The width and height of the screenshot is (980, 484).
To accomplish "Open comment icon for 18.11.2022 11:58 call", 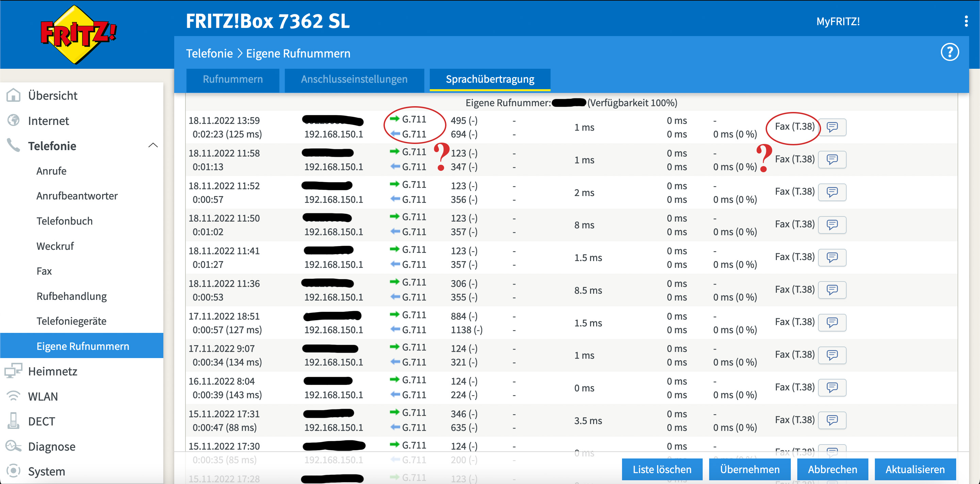I will (832, 159).
